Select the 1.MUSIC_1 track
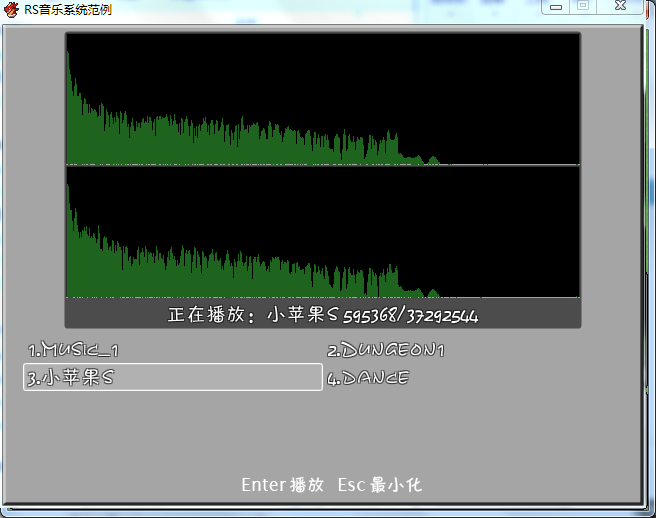 (x=73, y=350)
